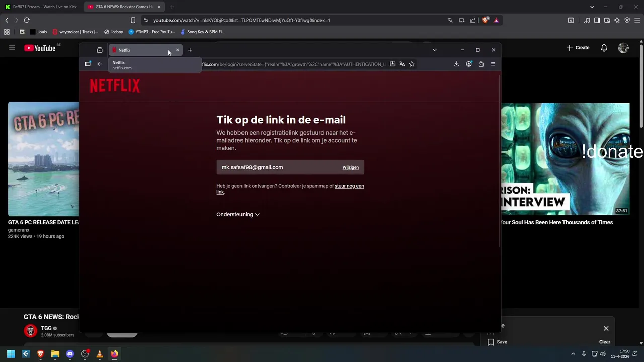Image resolution: width=644 pixels, height=362 pixels.
Task: Open a new tab in the Netflix window
Action: 190,50
